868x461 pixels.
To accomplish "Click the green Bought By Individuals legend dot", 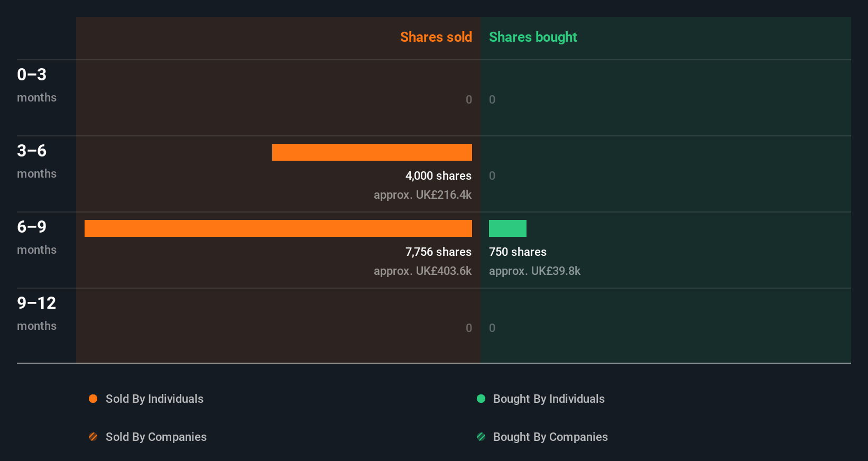I will [x=481, y=399].
